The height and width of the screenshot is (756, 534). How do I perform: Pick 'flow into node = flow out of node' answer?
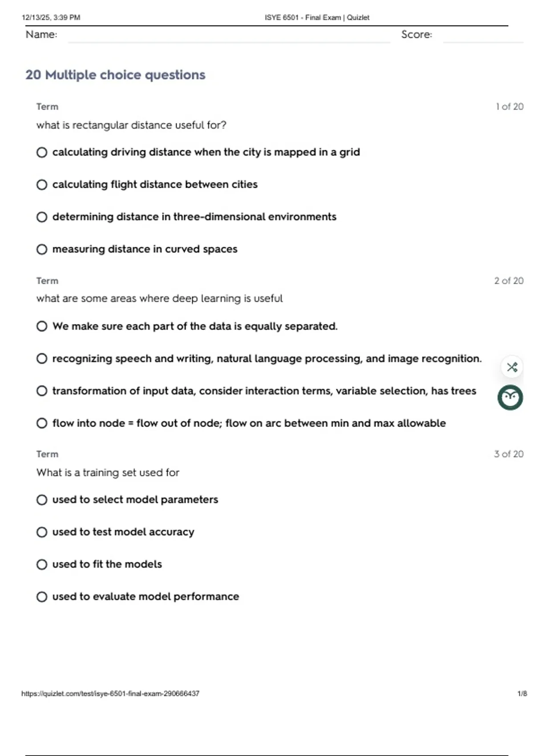[x=42, y=423]
